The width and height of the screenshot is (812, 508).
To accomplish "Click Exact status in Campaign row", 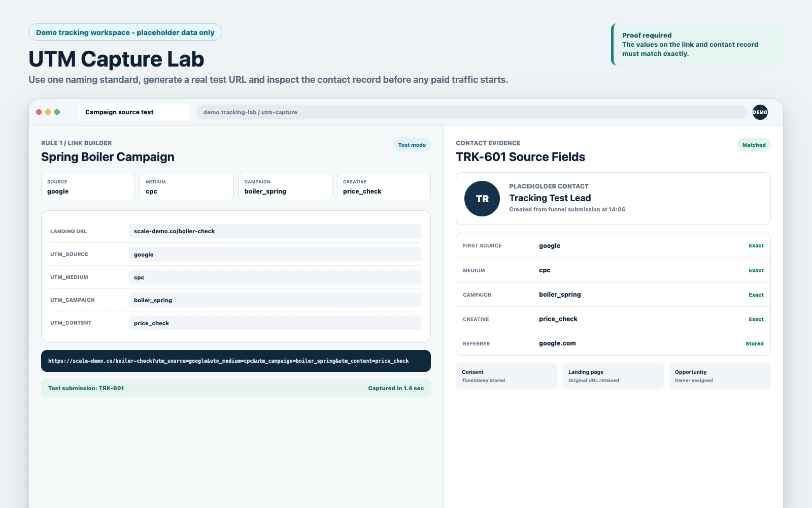I will click(756, 295).
